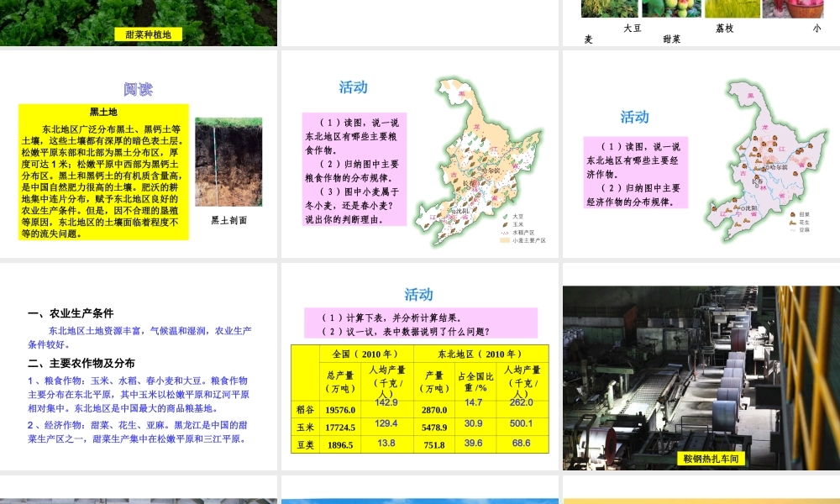Click the 1896.5 table cell
The width and height of the screenshot is (840, 504).
(x=340, y=445)
